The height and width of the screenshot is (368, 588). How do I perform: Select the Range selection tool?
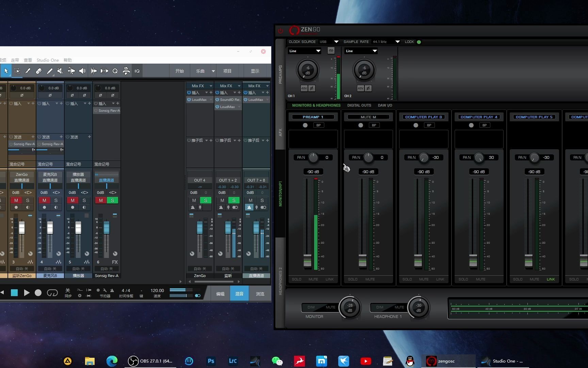coord(17,71)
